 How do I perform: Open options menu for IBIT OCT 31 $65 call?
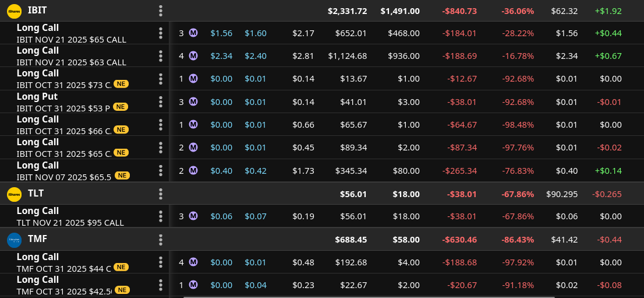click(x=161, y=148)
